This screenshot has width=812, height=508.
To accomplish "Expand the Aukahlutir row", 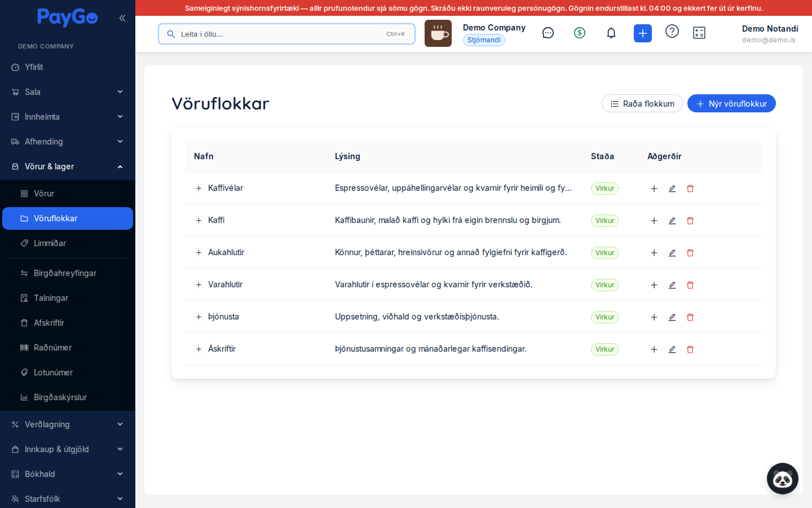I will point(198,253).
